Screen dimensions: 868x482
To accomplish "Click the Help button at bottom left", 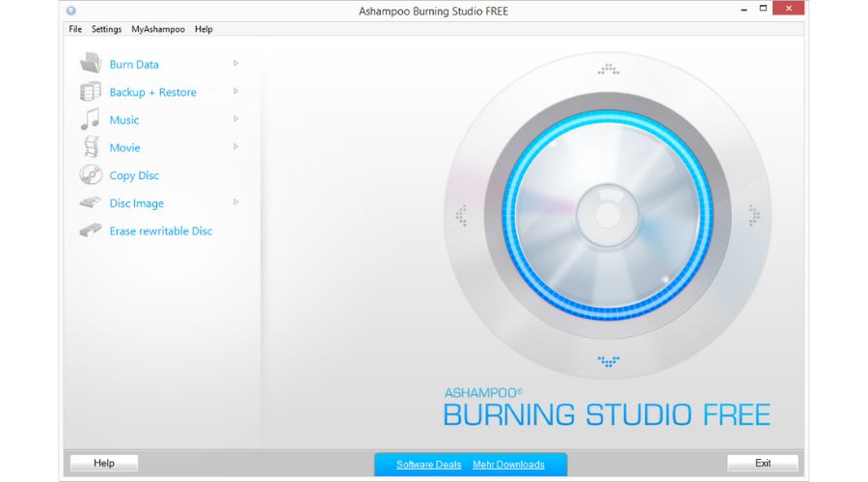I will (x=103, y=463).
